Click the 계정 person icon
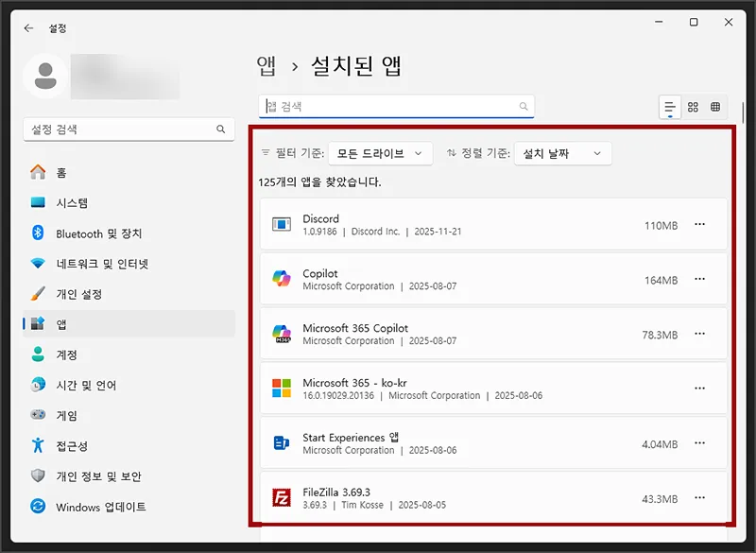 click(38, 354)
